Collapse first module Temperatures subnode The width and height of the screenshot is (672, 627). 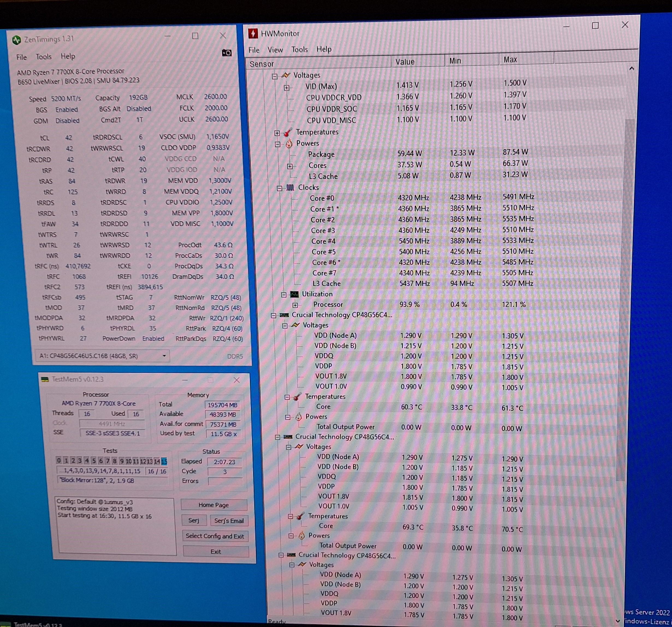287,397
